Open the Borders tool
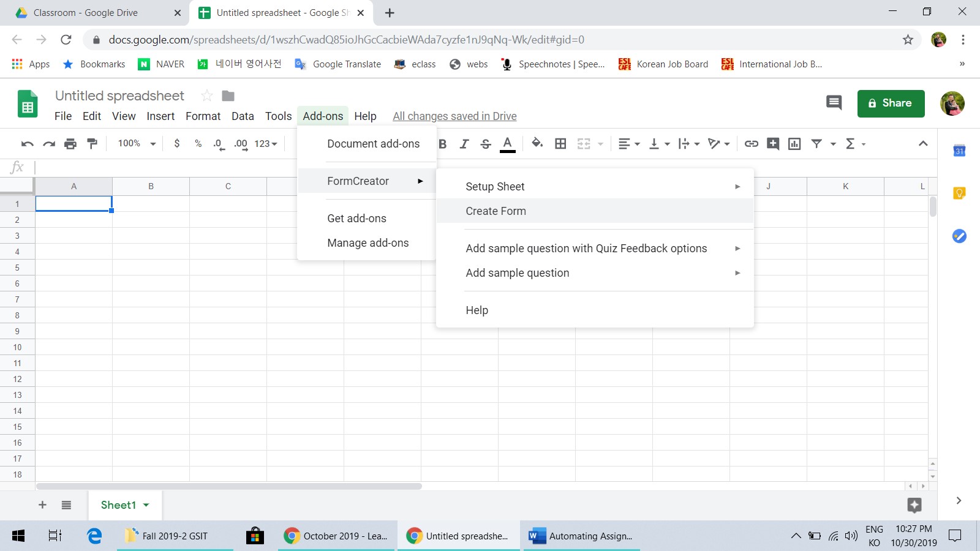The image size is (980, 551). point(560,144)
